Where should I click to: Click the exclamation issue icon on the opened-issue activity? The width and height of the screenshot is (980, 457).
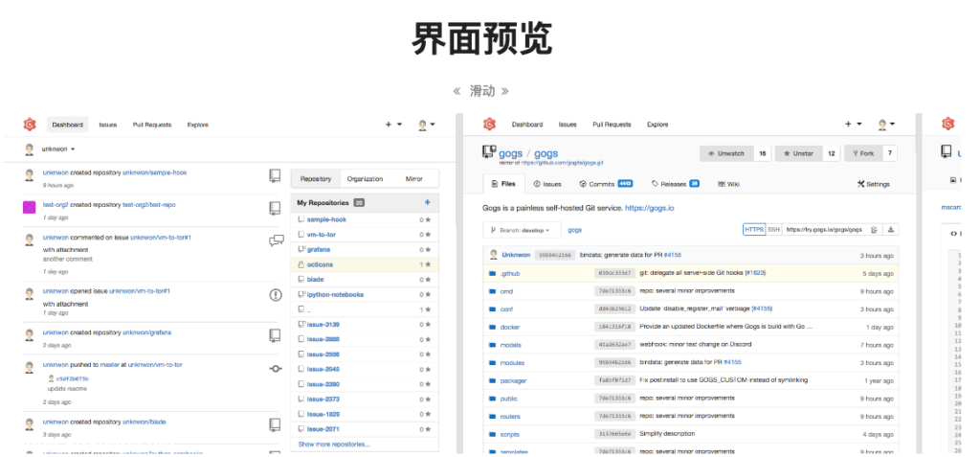click(276, 294)
